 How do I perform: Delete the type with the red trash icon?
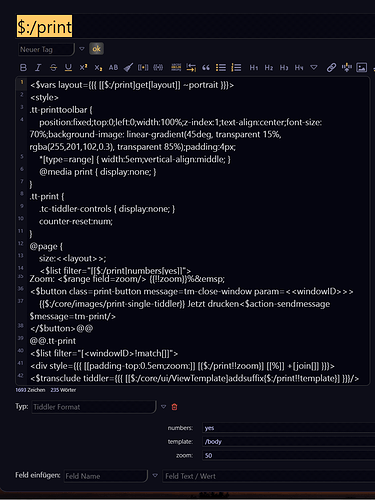pyautogui.click(x=174, y=407)
